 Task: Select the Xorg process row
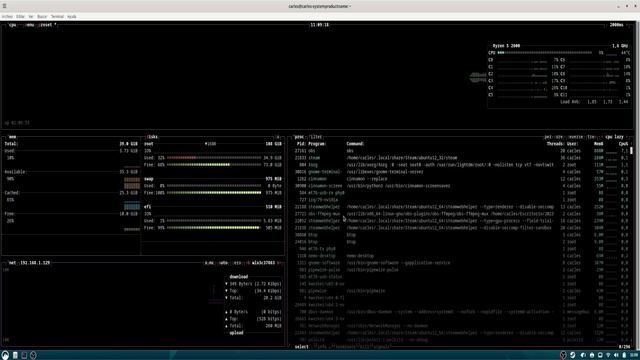click(x=461, y=165)
